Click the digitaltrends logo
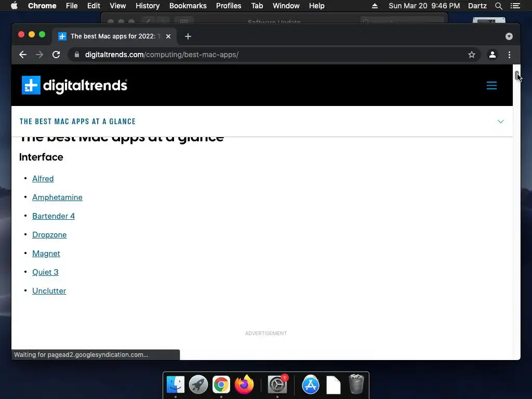 click(75, 85)
